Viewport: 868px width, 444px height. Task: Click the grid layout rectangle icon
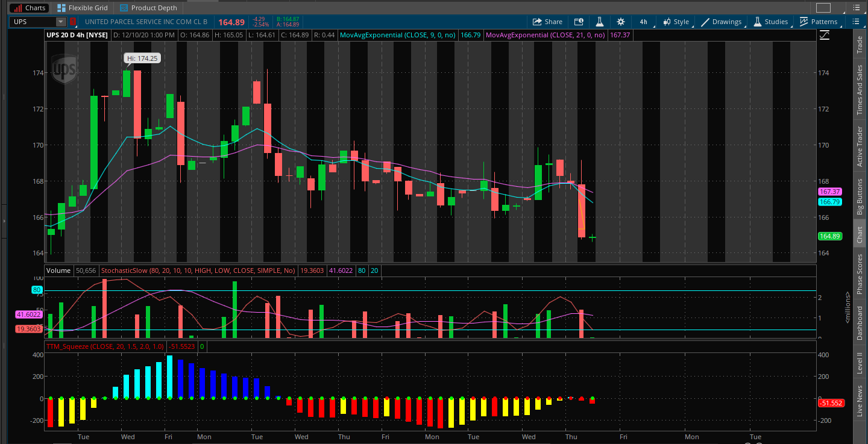click(x=823, y=8)
